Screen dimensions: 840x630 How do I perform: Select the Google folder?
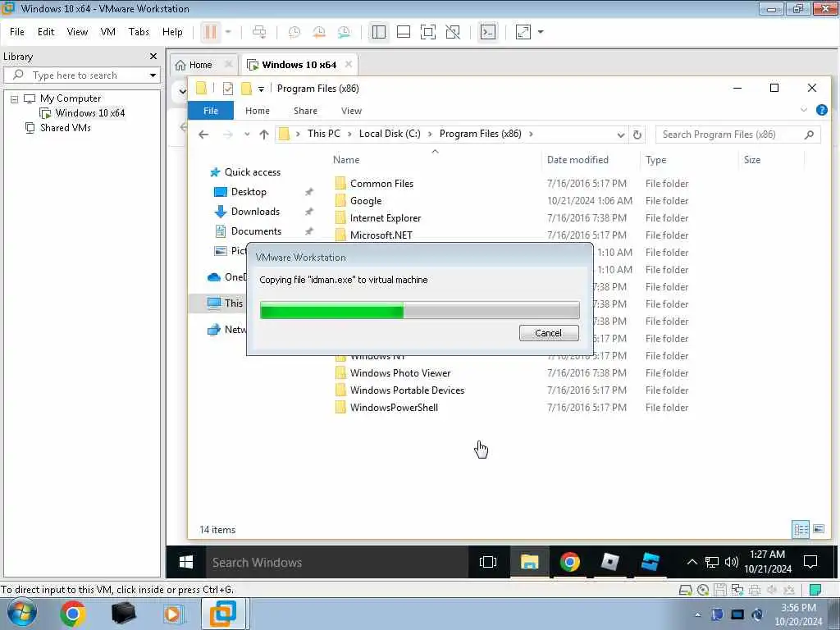point(366,201)
